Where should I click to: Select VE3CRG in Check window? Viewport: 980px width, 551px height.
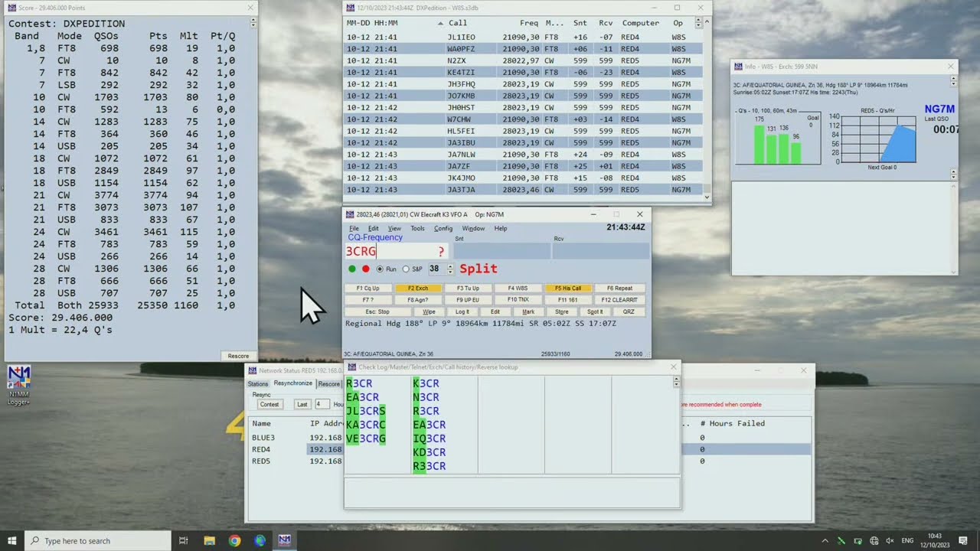(x=366, y=439)
